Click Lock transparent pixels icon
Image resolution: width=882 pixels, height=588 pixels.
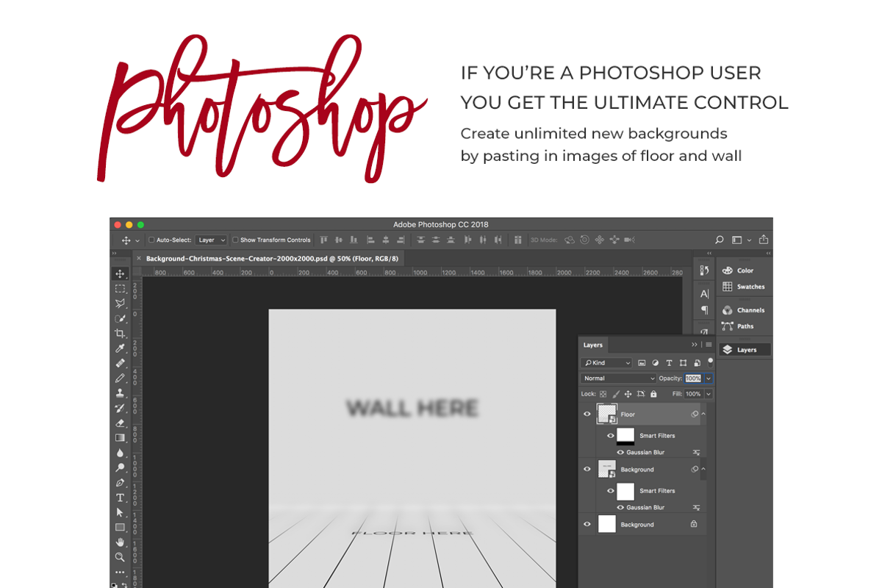pos(603,394)
